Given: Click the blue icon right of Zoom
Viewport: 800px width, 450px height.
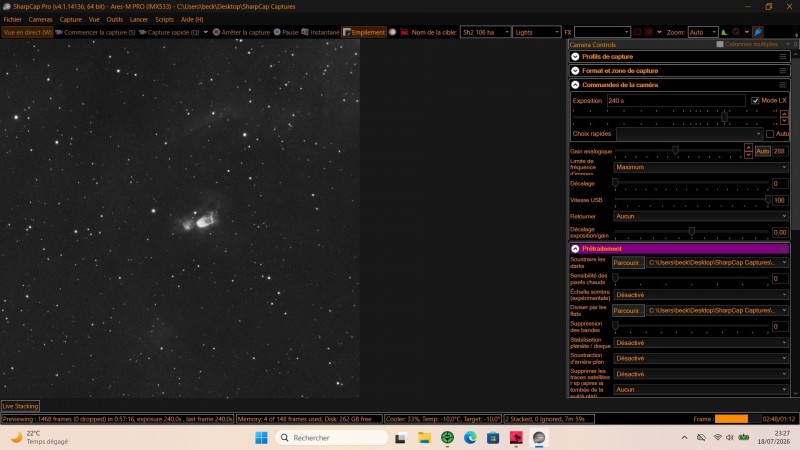Looking at the screenshot, I should click(758, 32).
